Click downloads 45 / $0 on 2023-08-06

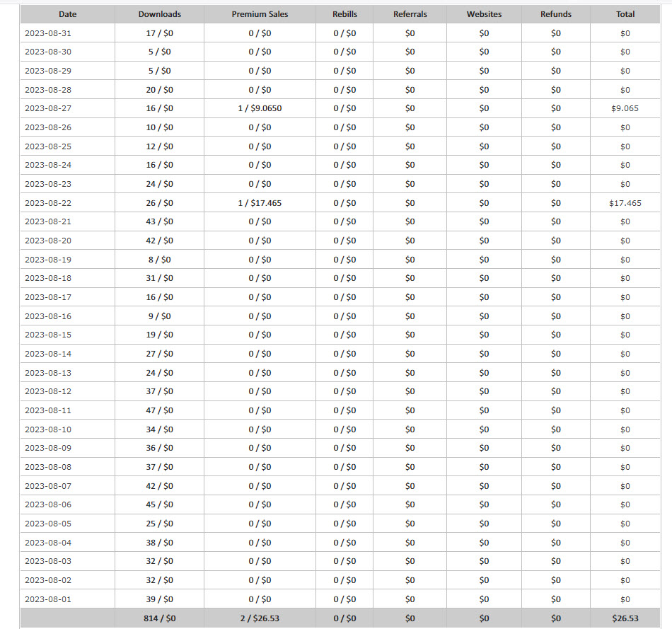tap(159, 504)
